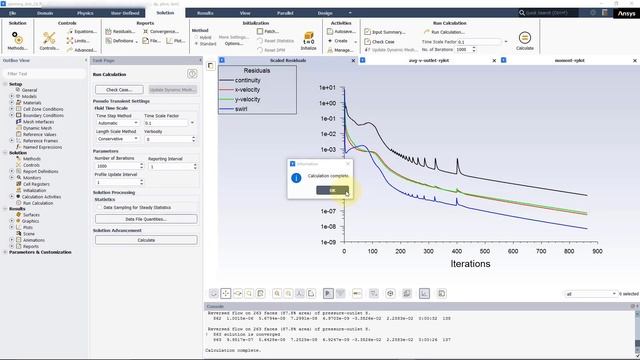Open Input Summary in the ribbon

pos(384,32)
